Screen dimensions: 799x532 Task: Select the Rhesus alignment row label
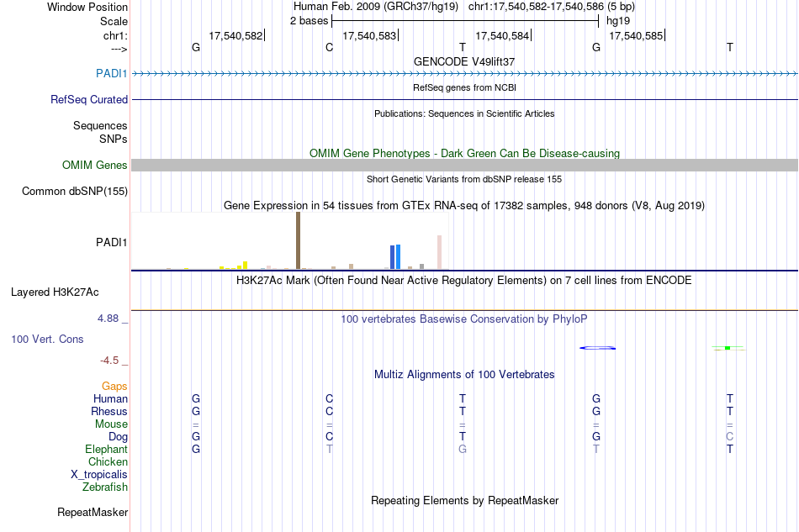[109, 411]
